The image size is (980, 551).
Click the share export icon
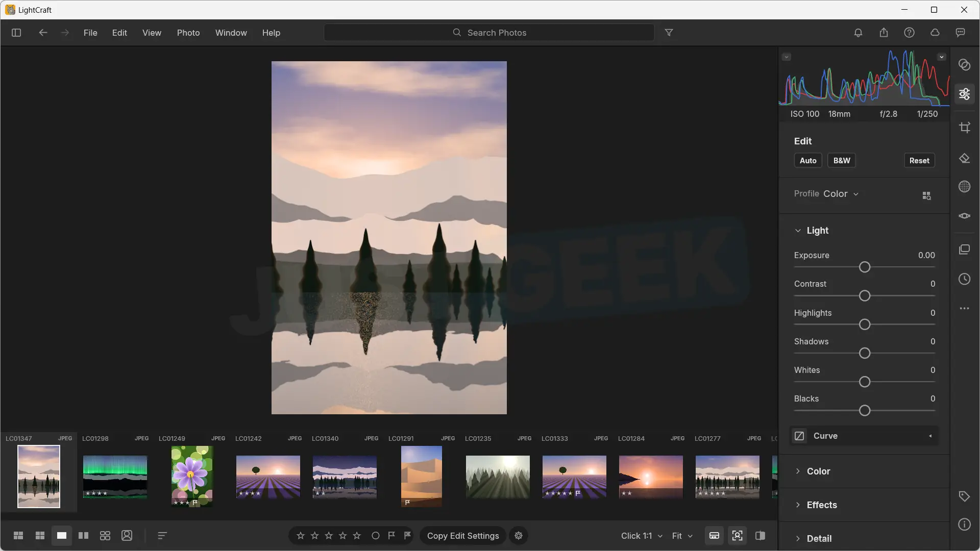(x=884, y=33)
